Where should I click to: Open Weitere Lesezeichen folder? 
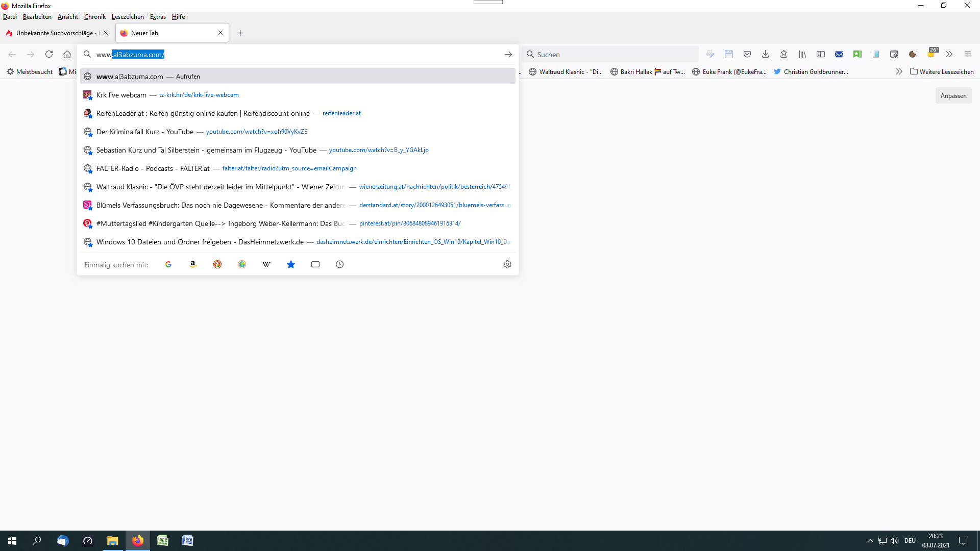942,71
